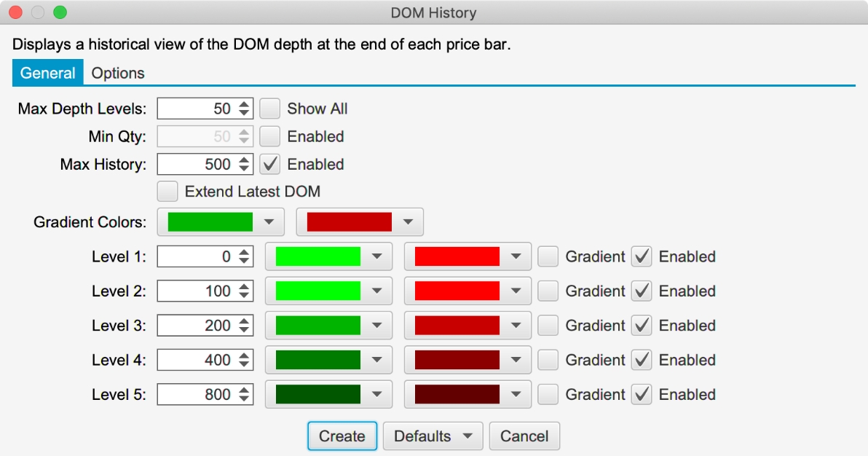Click the Level 5 stepper arrows

click(244, 394)
